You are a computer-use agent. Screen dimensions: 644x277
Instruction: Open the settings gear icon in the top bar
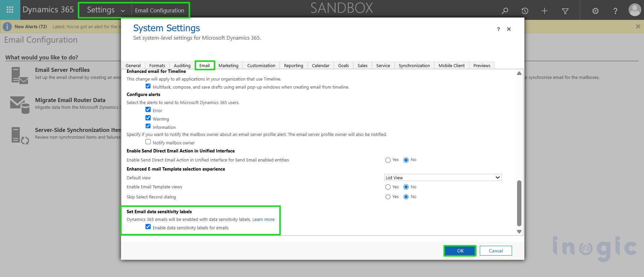pos(595,11)
